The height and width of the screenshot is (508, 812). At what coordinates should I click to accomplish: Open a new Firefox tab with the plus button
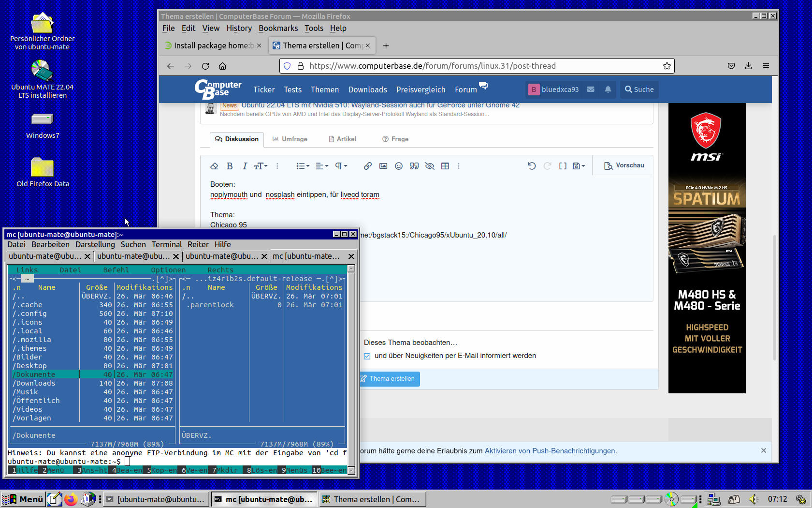click(x=386, y=45)
